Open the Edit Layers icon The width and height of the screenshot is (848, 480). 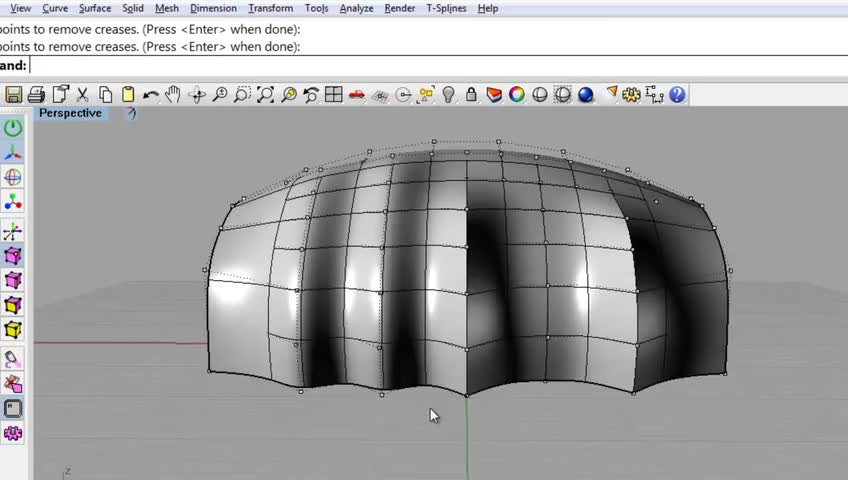494,95
